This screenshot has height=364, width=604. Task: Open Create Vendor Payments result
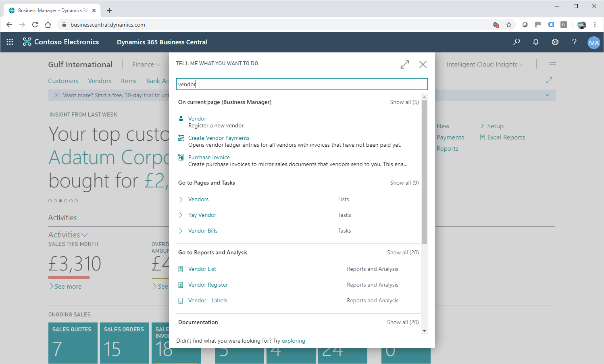[219, 138]
